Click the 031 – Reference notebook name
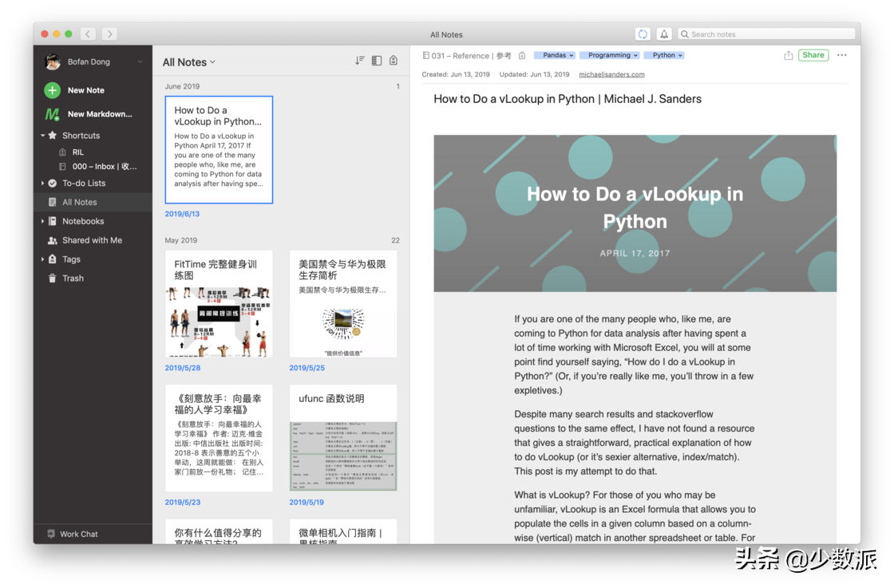 (x=471, y=55)
